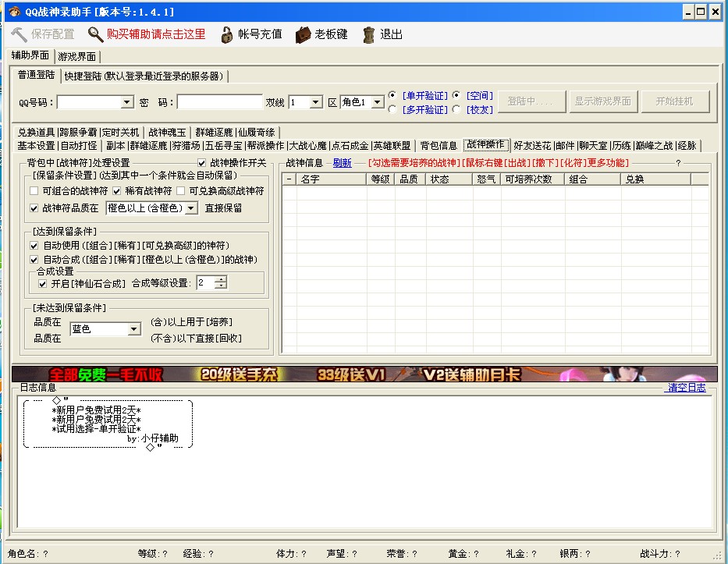Viewport: 728px width, 564px height.
Task: Open the 好友送花 tab
Action: [532, 146]
